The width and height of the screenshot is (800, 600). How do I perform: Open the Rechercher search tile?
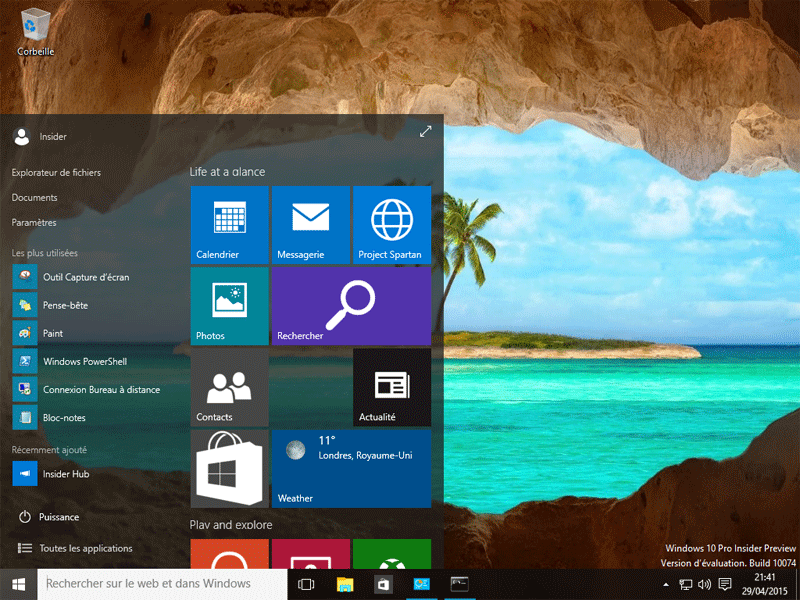coord(352,306)
